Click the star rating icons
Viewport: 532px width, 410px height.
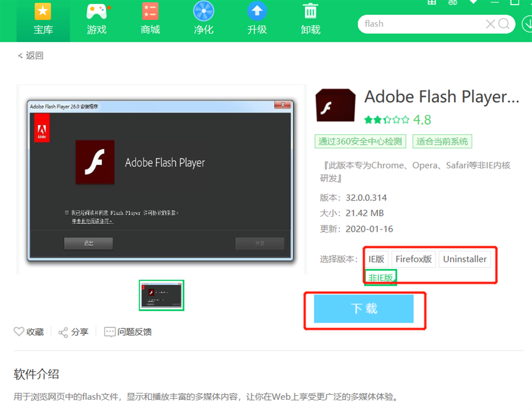point(387,120)
